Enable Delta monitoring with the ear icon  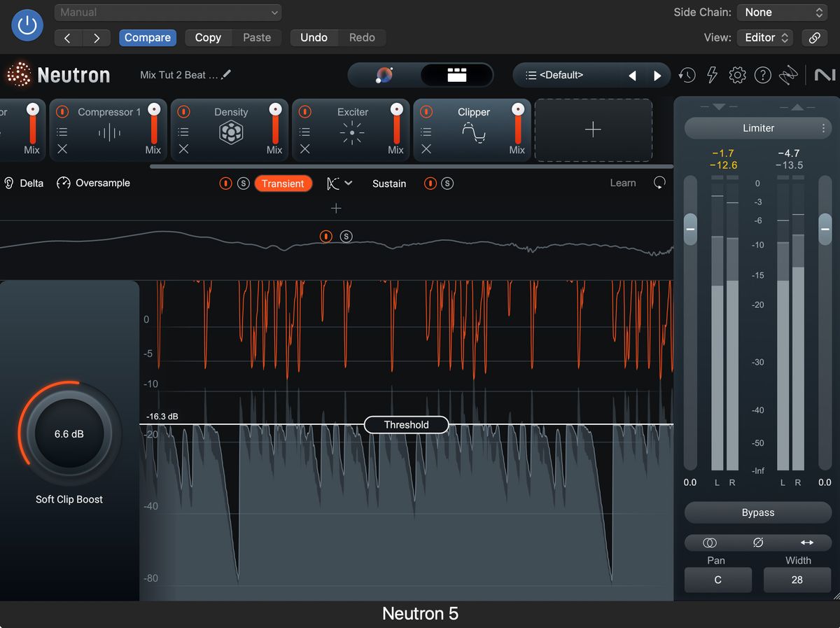(8, 183)
